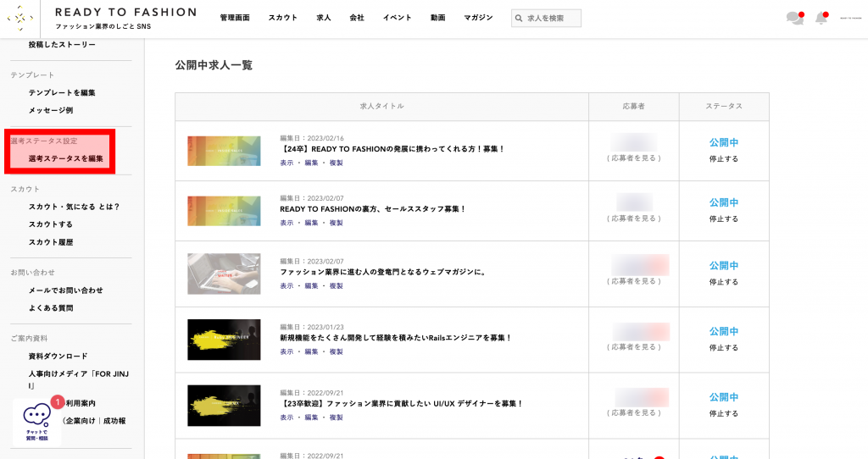Open the notifications bell icon

821,19
